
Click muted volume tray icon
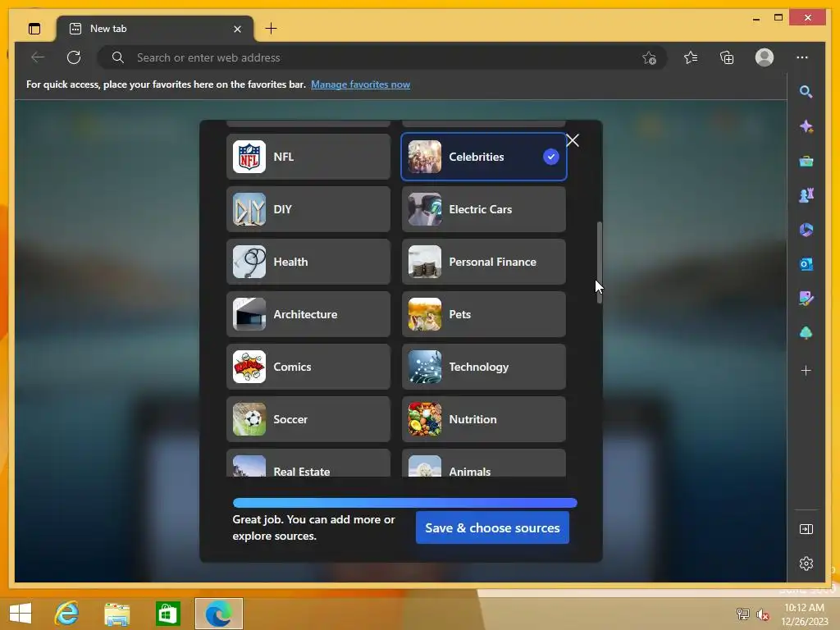click(x=763, y=614)
